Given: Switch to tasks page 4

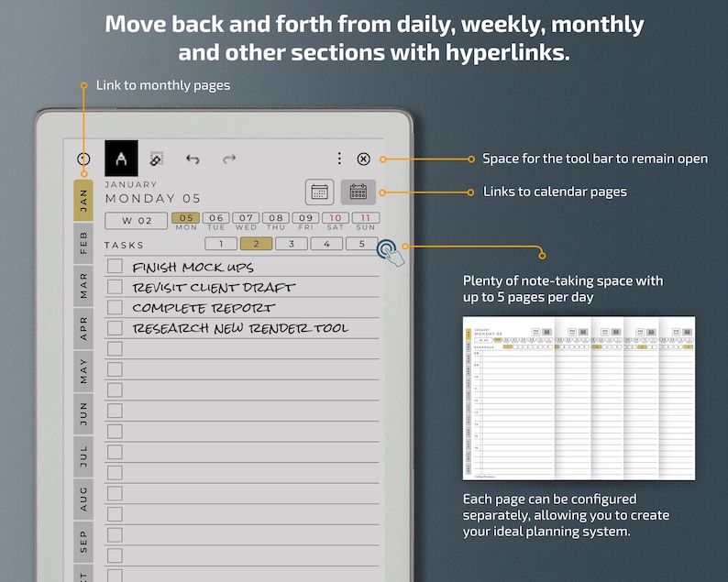Looking at the screenshot, I should 326,244.
